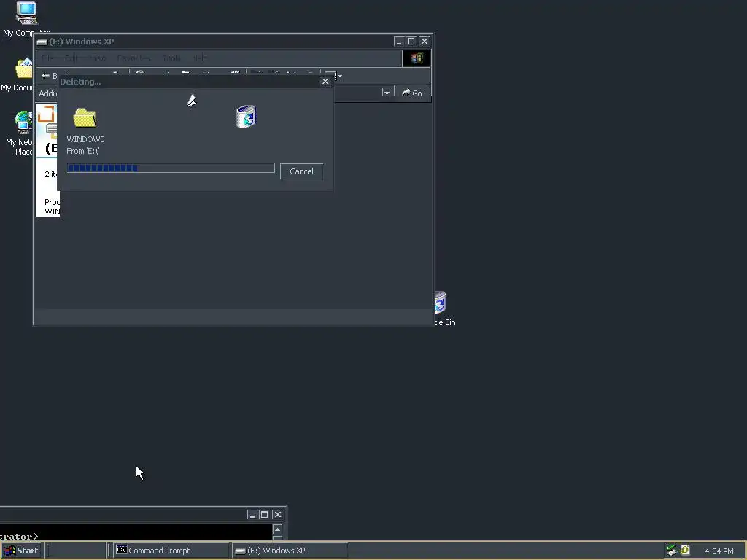The image size is (747, 560).
Task: Open the Favorites menu in Explorer
Action: [x=133, y=58]
